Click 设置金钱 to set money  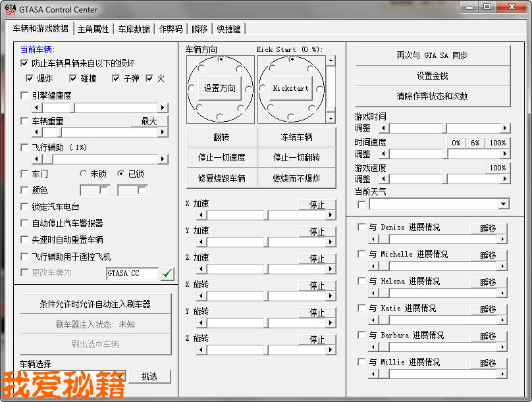(x=432, y=76)
